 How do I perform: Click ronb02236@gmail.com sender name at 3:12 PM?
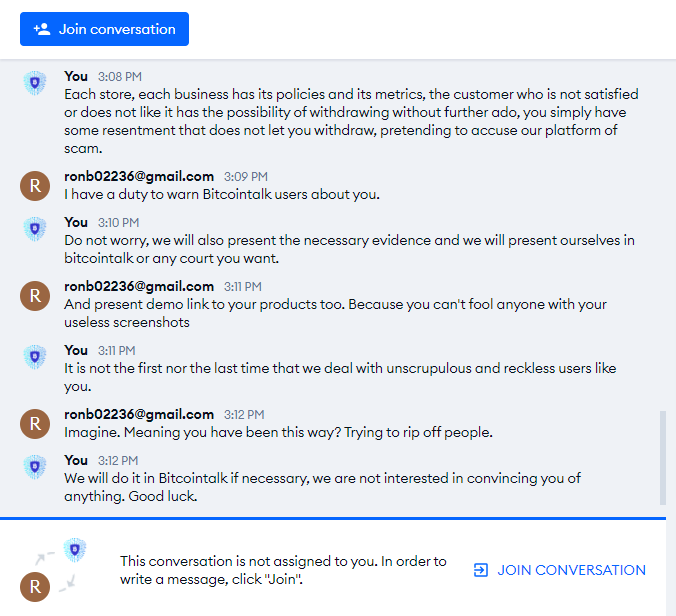139,414
